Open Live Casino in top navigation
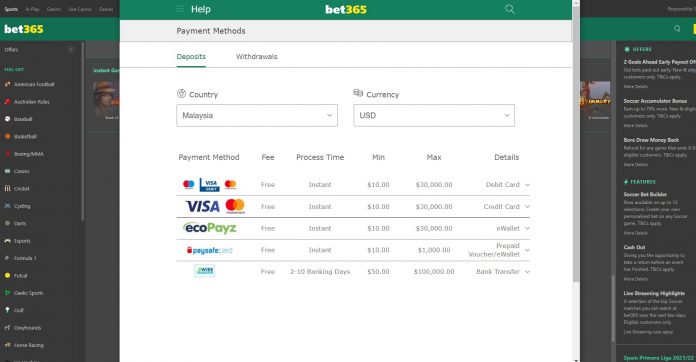The height and width of the screenshot is (362, 696). coord(79,9)
